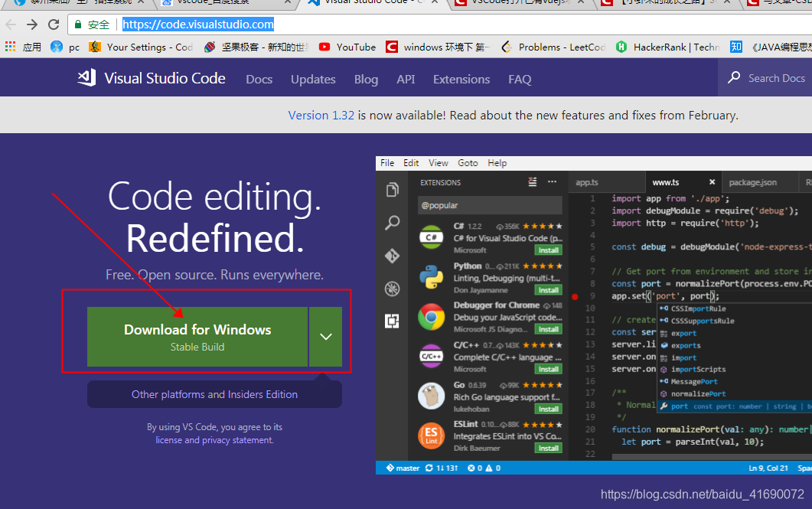
Task: Click Ln 9, Col 21 in the status bar
Action: pos(768,468)
